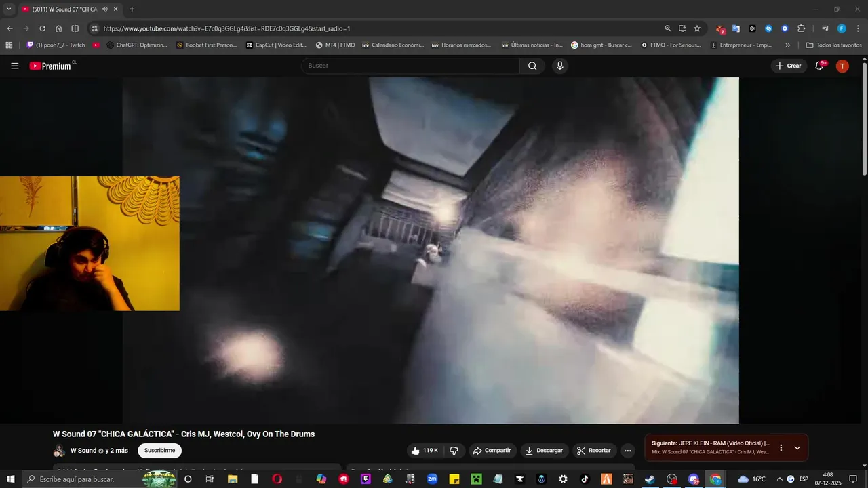Open pooh7_7 Twitch bookmark

click(56, 45)
